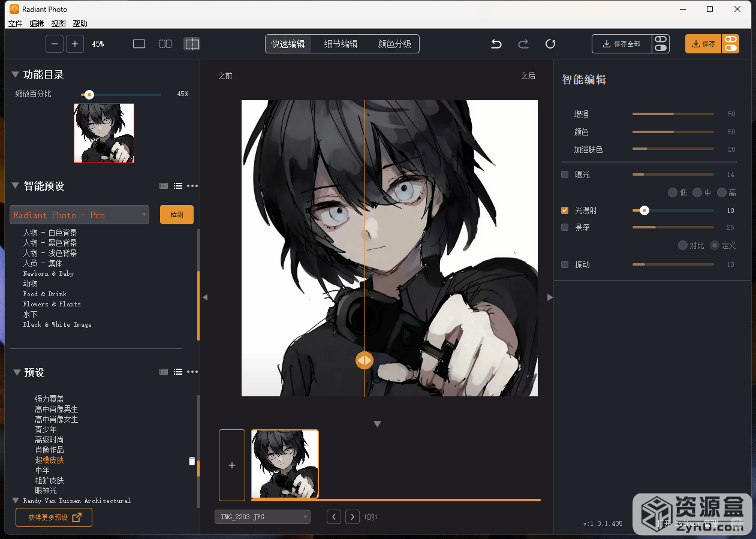Switch 智能预设 to list view
The image size is (756, 539).
[178, 186]
